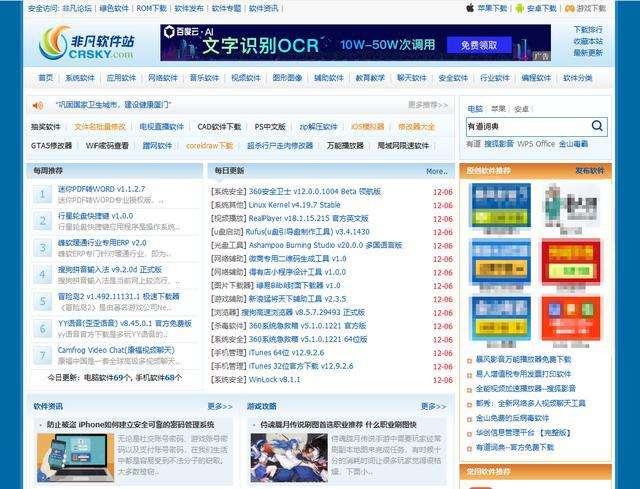The image size is (640, 489).
Task: Open the 安全软件 category
Action: click(453, 78)
